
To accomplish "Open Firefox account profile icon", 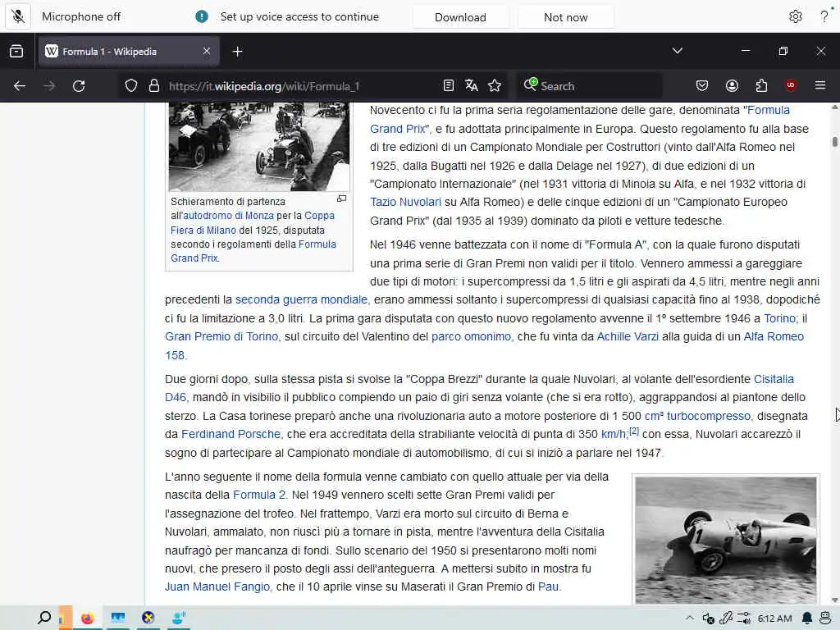I will pyautogui.click(x=732, y=85).
